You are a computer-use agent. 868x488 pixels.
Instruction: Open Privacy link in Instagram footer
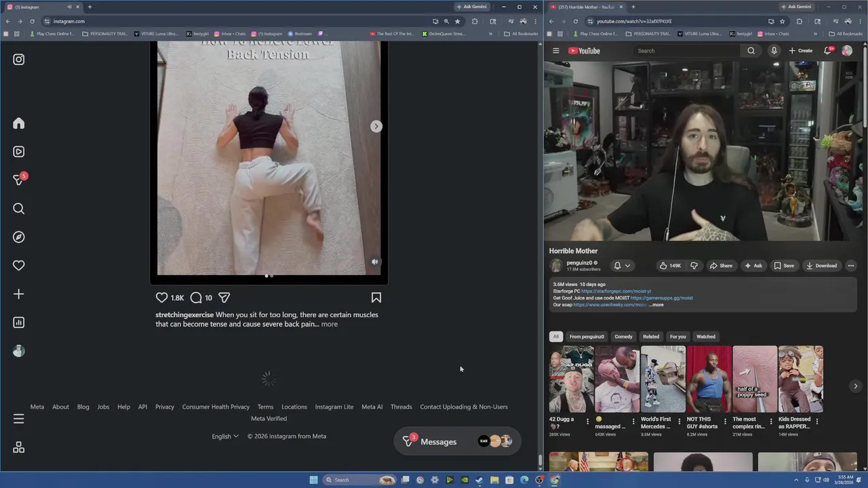coord(165,407)
